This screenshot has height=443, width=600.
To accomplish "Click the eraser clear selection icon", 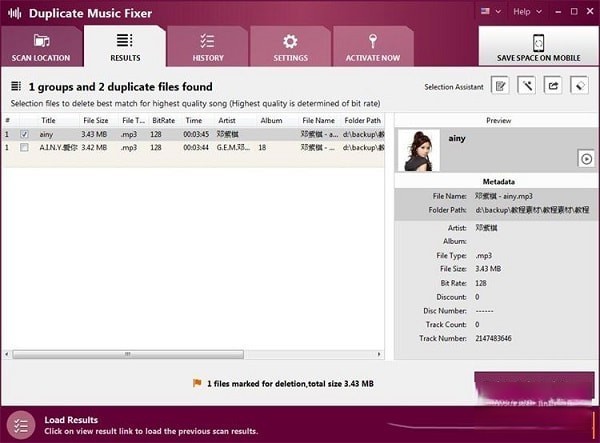I will click(x=579, y=85).
